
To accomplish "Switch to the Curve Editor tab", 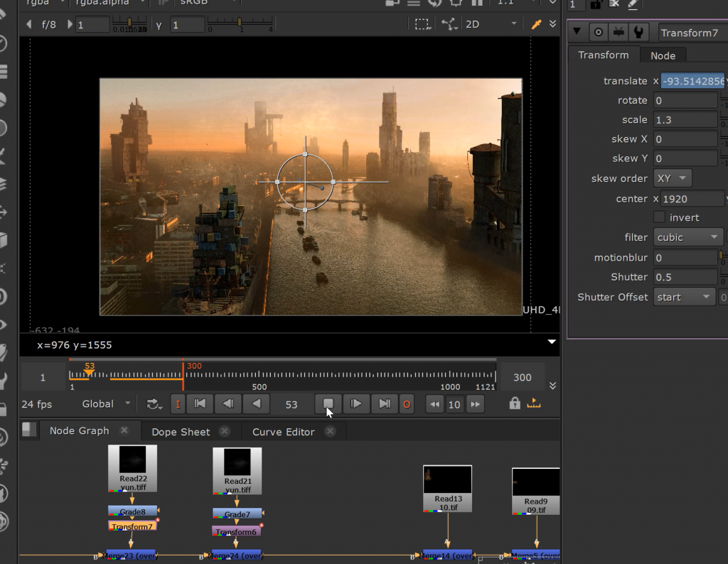I will tap(283, 432).
